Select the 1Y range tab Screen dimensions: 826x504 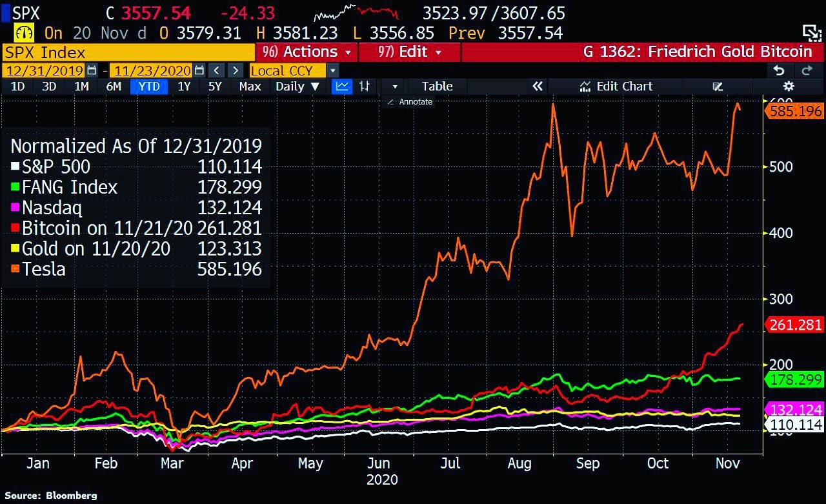click(184, 86)
